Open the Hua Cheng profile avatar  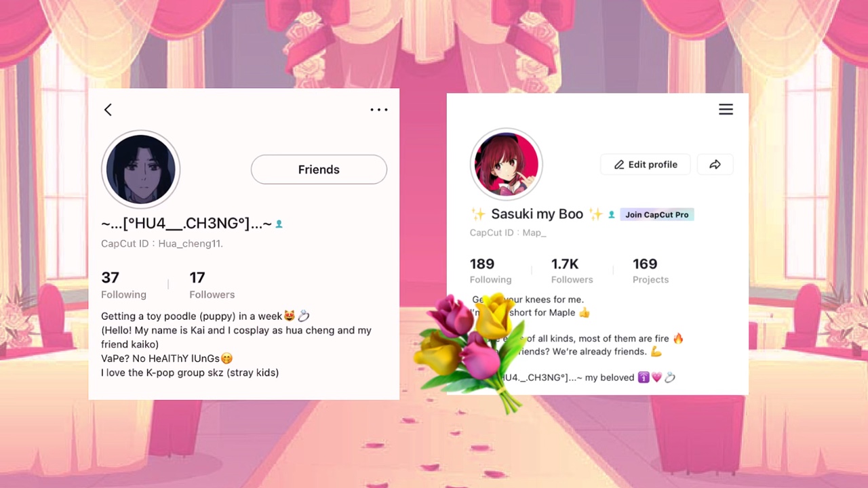pos(140,169)
